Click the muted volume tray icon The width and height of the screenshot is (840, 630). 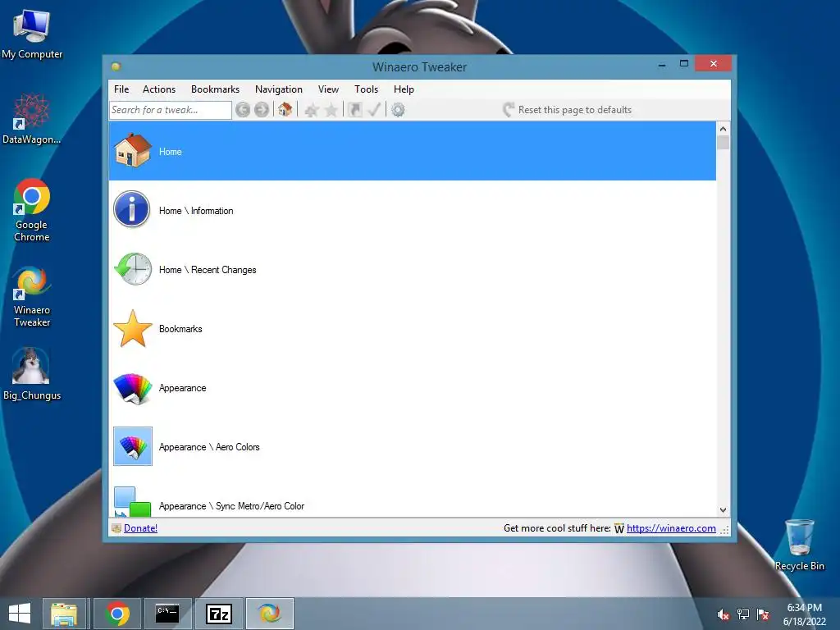coord(724,614)
